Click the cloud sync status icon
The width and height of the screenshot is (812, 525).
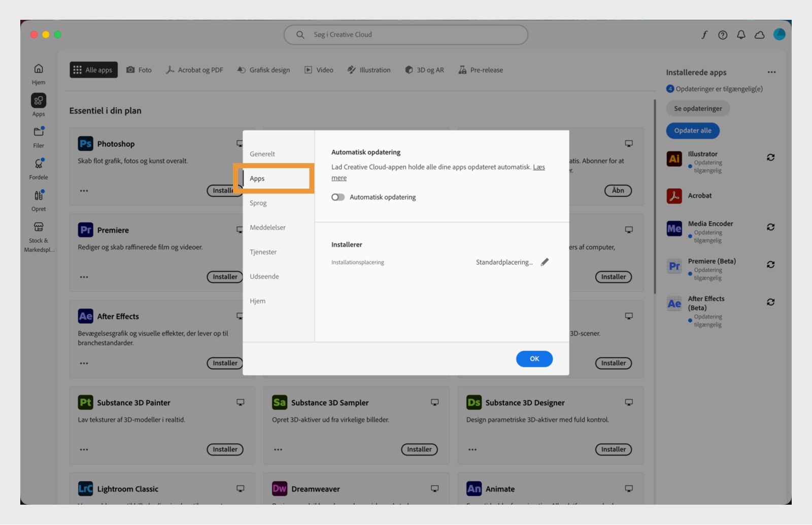pos(760,35)
